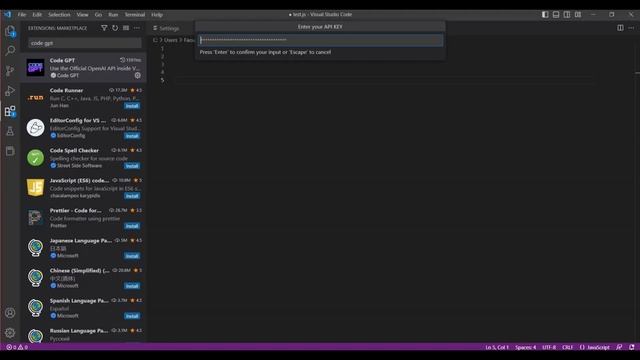Open the Edit menu
The height and width of the screenshot is (360, 640).
coord(37,14)
